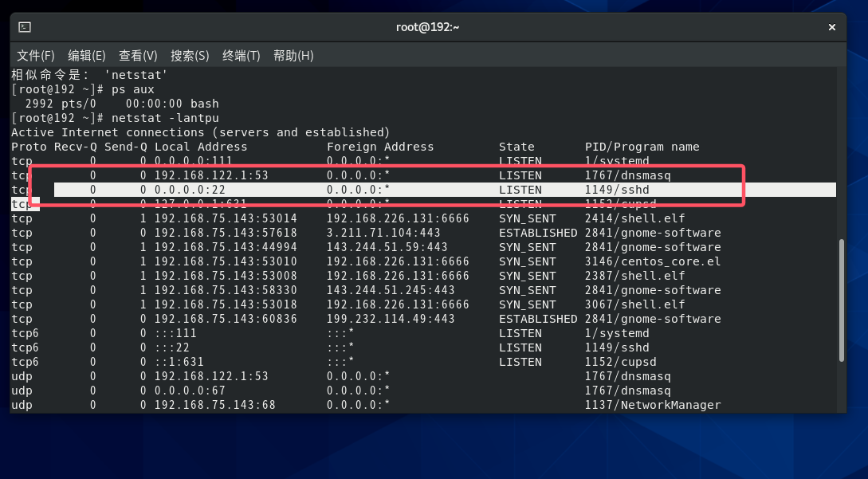Screen dimensions: 868x479
Task: Click local address 192.168.75.143:53014
Action: (226, 218)
